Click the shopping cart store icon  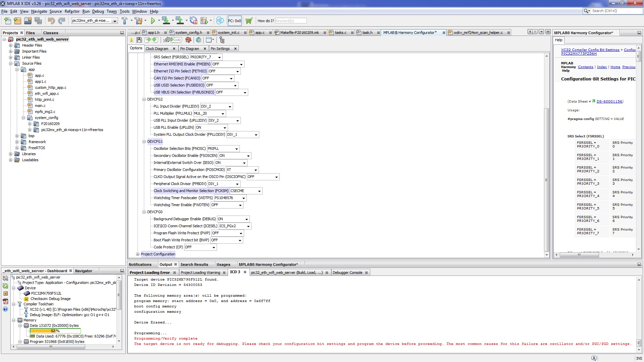pos(249,21)
